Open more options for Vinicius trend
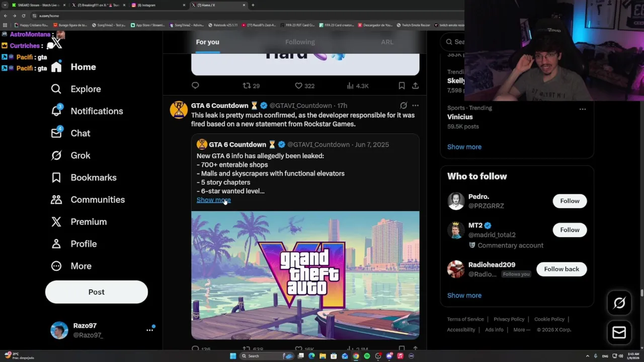The height and width of the screenshot is (362, 644). [582, 109]
